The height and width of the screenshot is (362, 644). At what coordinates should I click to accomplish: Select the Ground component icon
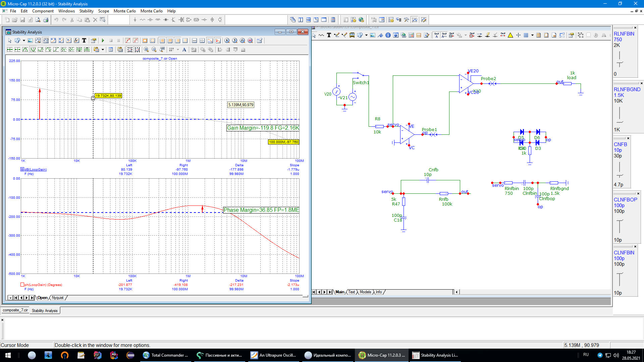point(135,20)
